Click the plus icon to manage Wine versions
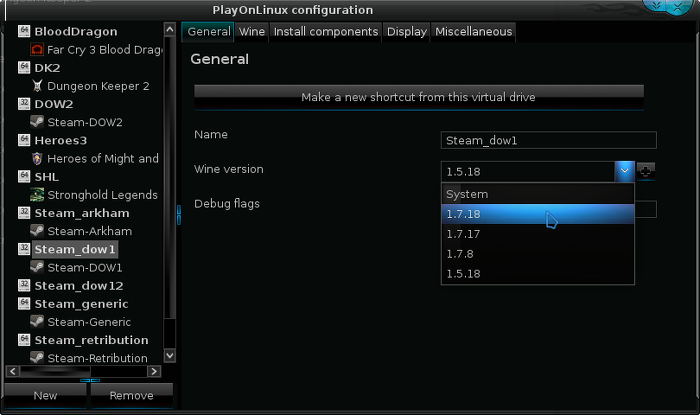The image size is (700, 415). tap(646, 170)
